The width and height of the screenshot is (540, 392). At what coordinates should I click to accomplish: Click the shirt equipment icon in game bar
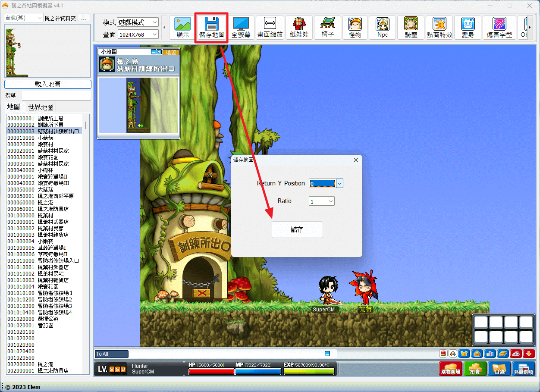tap(464, 354)
